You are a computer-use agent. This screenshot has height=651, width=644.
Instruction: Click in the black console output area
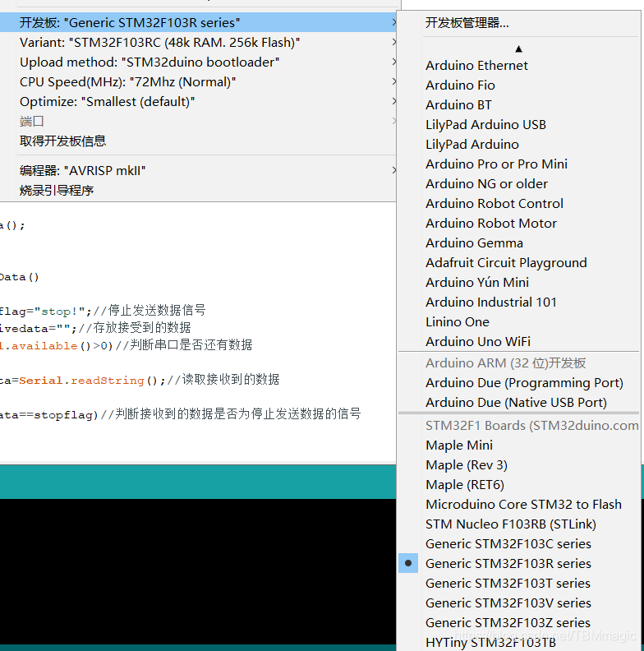tap(198, 571)
